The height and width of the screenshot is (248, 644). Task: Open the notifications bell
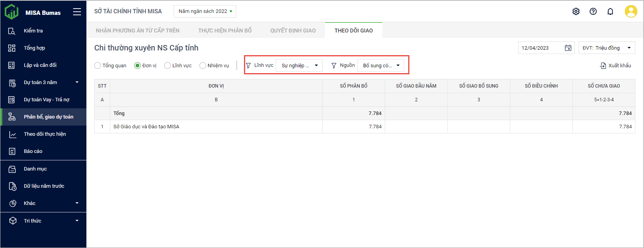click(x=610, y=11)
